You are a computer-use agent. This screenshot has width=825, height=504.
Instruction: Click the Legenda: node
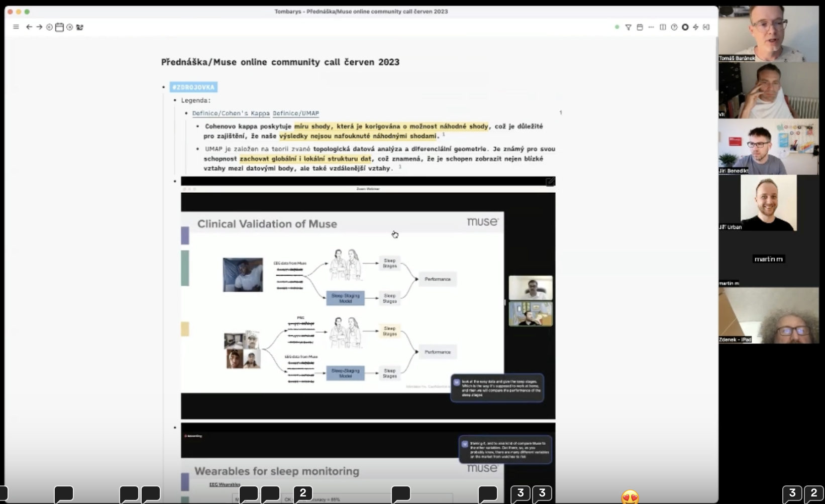[196, 100]
